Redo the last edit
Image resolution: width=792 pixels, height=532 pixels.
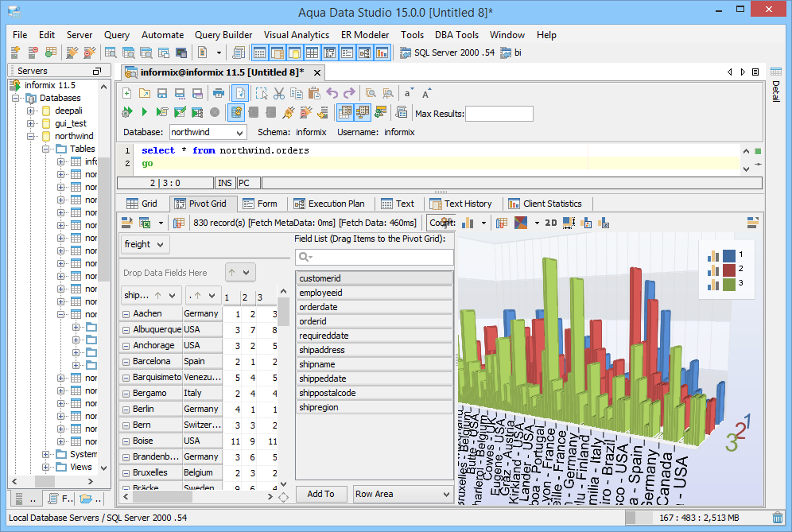[349, 94]
